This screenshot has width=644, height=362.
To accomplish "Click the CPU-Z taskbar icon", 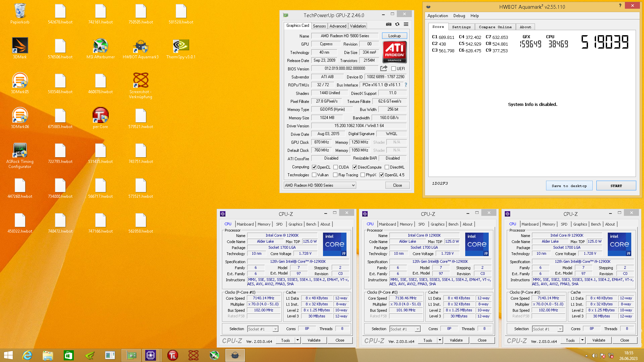I will (151, 355).
